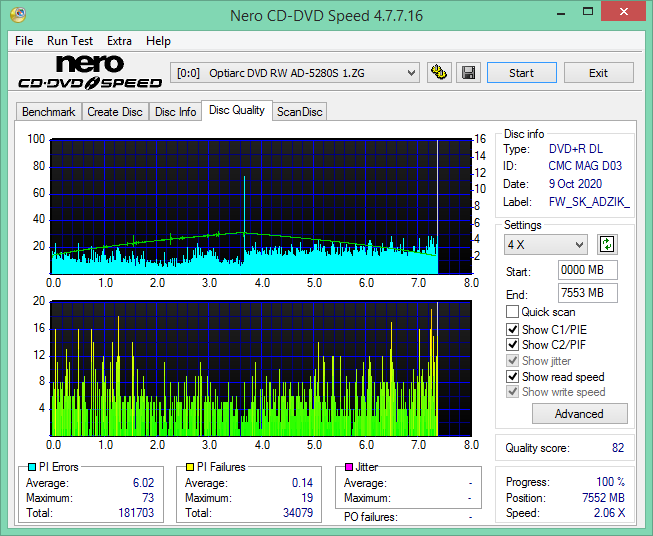Click the Start button

coord(522,73)
